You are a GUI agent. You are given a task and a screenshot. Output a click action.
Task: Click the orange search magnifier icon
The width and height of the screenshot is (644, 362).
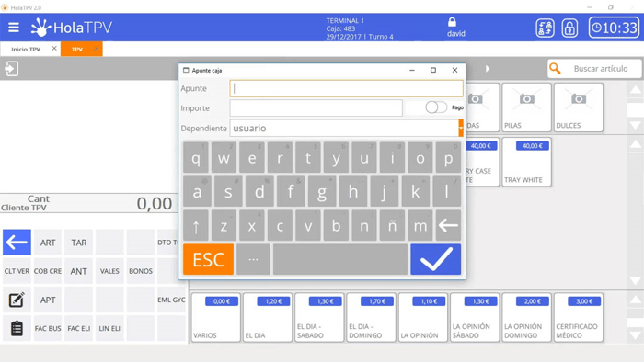(x=555, y=69)
